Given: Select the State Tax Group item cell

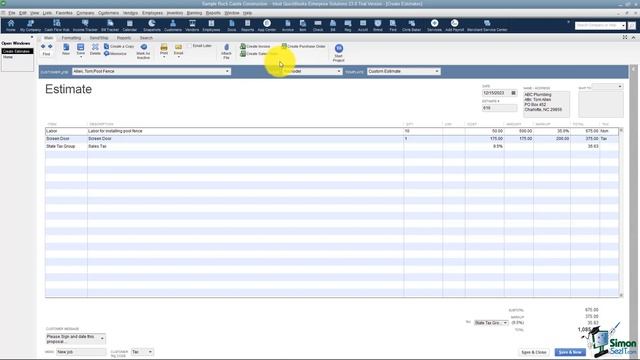Looking at the screenshot, I should point(66,146).
